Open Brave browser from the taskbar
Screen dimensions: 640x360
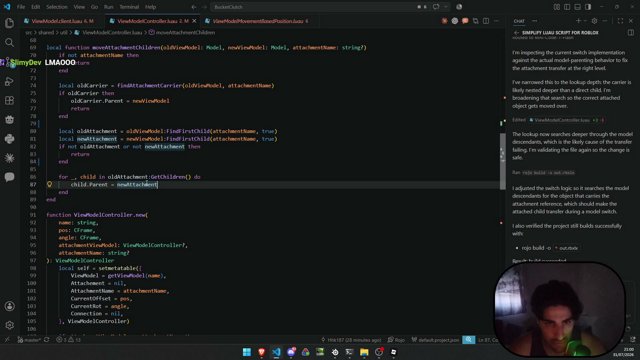click(261, 352)
